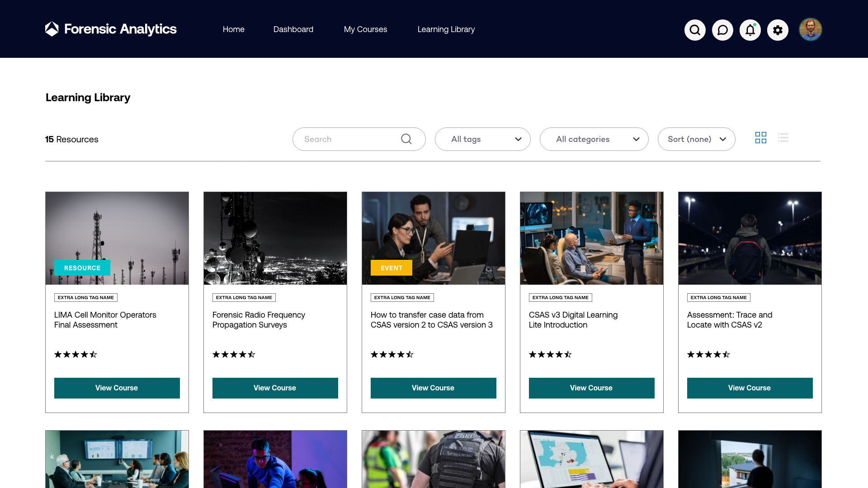Open the Sort (none) dropdown

click(x=696, y=139)
